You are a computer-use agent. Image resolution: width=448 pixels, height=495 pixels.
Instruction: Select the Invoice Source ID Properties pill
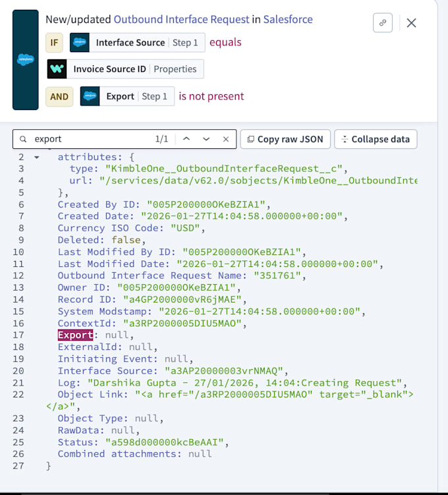[125, 69]
